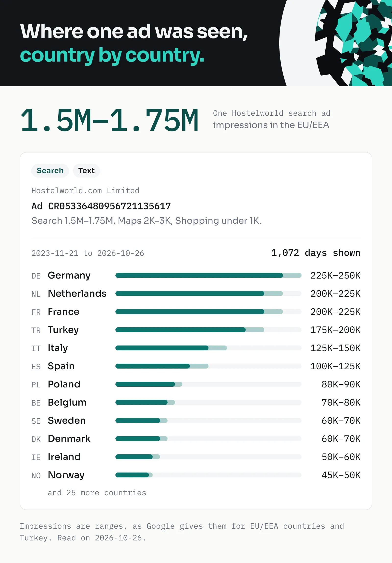Click 'impressions in the EU/EEA' text

tap(271, 125)
